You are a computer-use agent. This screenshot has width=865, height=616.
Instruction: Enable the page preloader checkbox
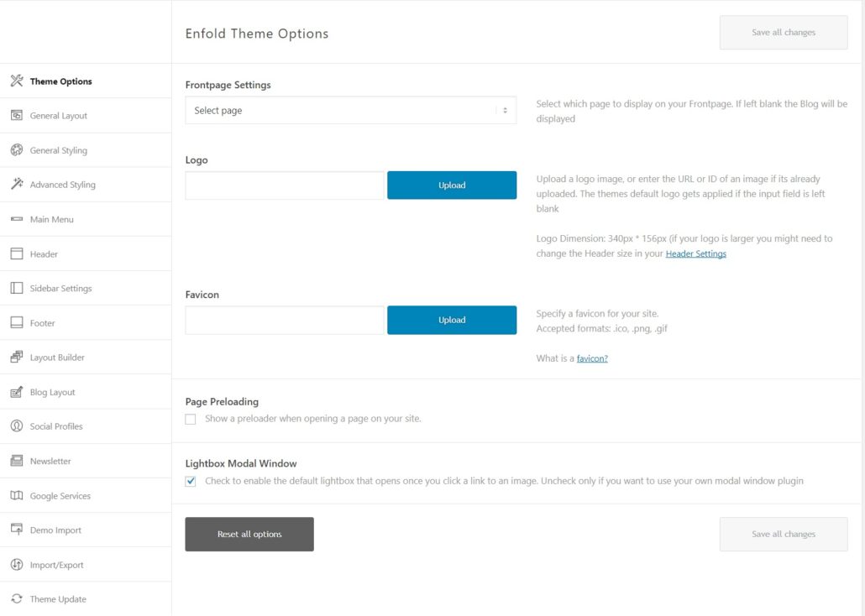coord(191,419)
